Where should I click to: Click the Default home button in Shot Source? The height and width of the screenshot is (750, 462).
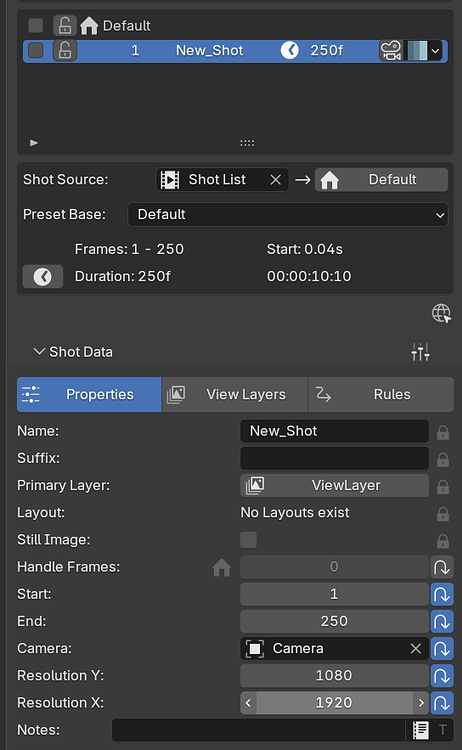[x=381, y=180]
